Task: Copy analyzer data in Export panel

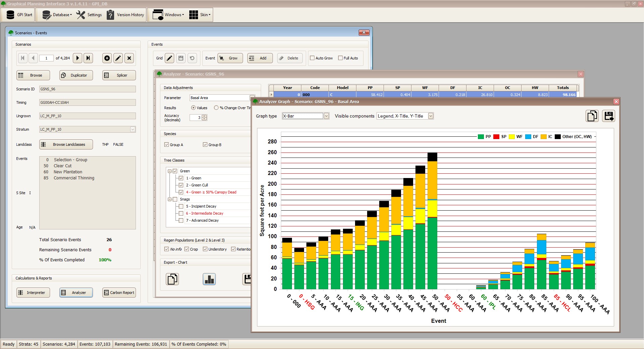Action: (172, 279)
